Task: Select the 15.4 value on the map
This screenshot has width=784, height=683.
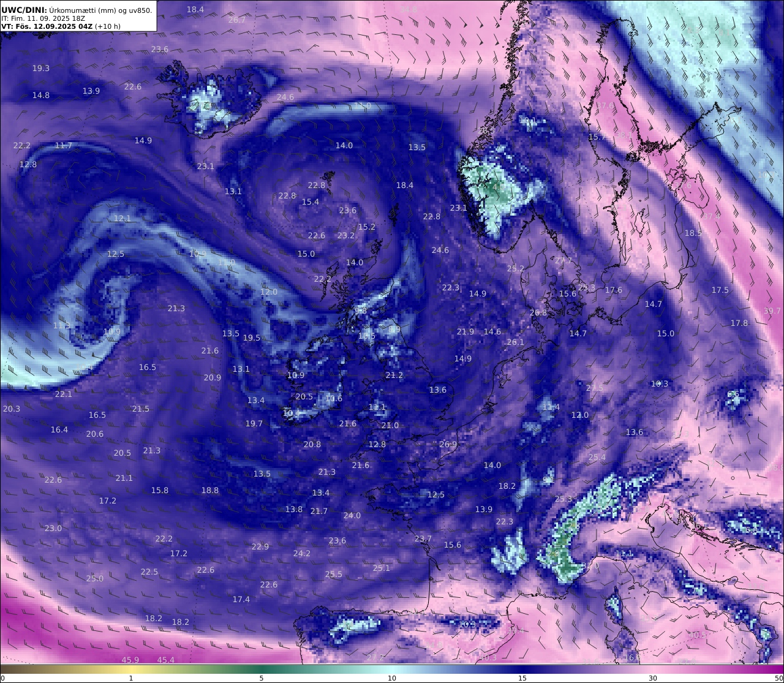Action: point(311,202)
